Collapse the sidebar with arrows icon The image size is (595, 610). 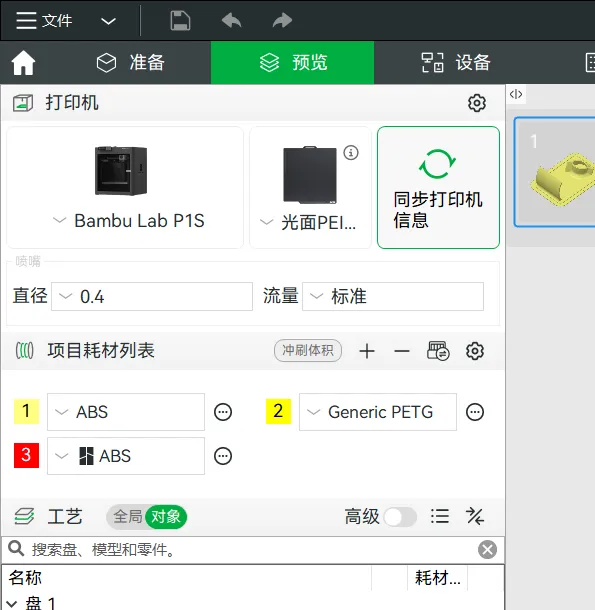click(516, 94)
